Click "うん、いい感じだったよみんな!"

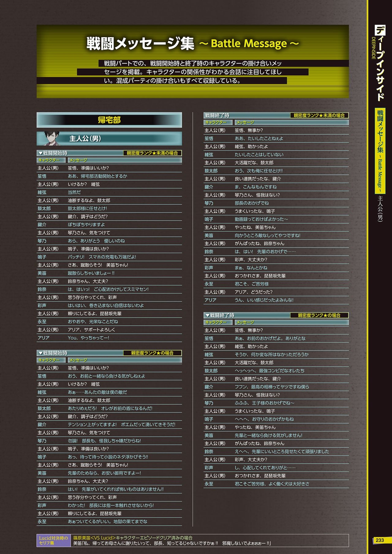264,300
